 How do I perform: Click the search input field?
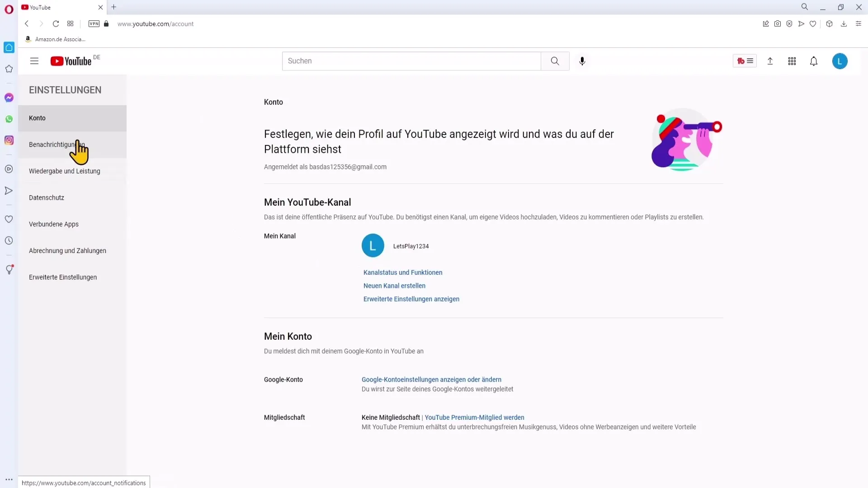tap(411, 61)
